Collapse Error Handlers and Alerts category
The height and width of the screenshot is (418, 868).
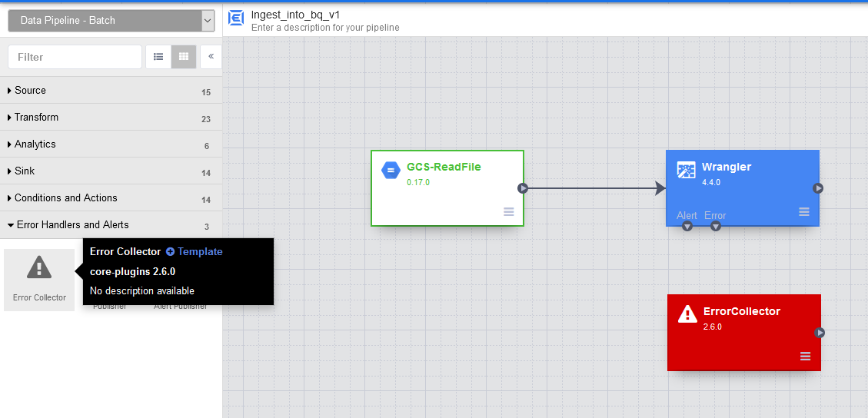pos(111,225)
